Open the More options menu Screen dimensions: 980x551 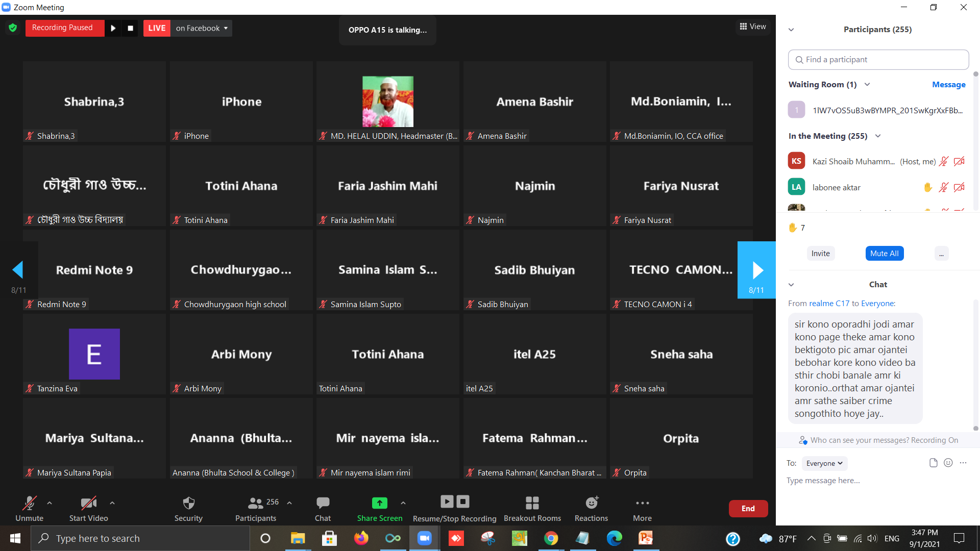(x=642, y=509)
